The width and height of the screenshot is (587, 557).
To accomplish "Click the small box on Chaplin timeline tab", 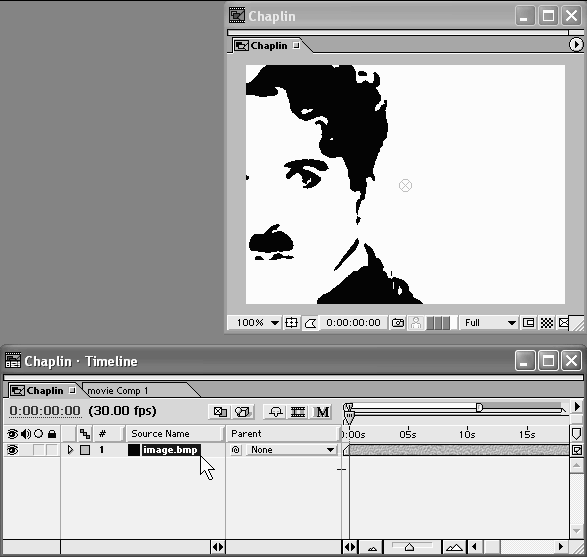I will coord(72,390).
